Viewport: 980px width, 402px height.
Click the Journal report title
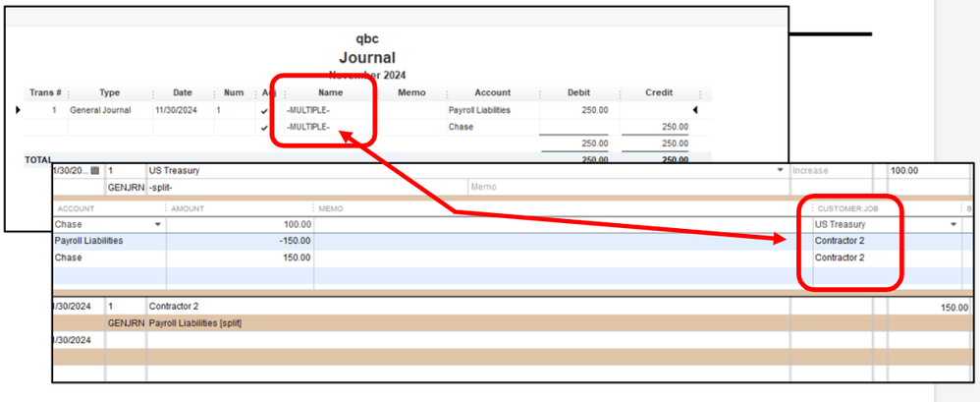pos(367,58)
